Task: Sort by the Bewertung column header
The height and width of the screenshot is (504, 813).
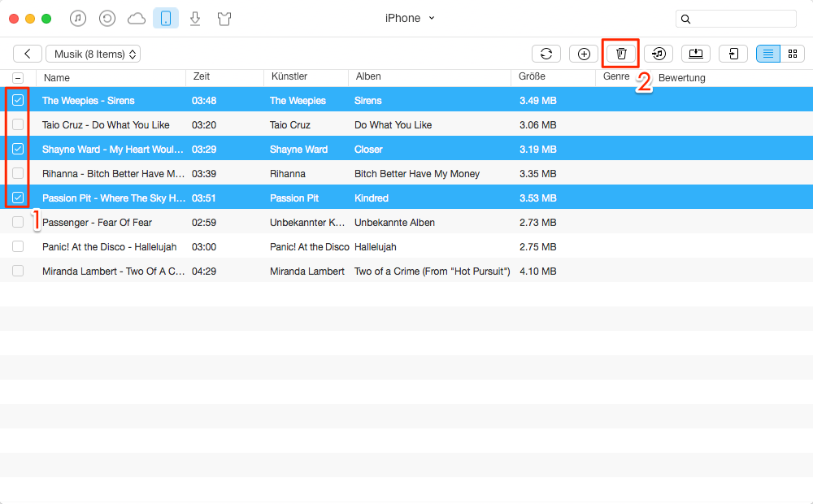Action: tap(682, 78)
